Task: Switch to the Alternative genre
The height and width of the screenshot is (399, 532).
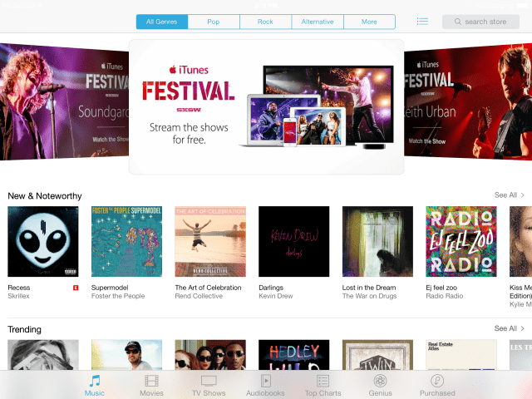Action: (318, 22)
